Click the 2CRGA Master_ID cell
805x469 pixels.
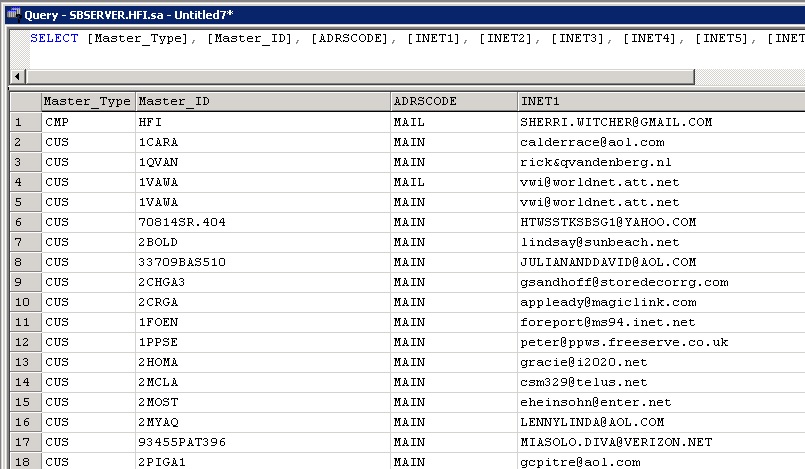(x=263, y=302)
